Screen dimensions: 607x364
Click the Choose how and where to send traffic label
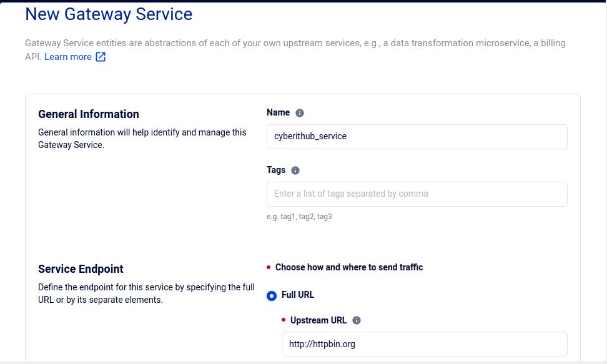tap(349, 267)
